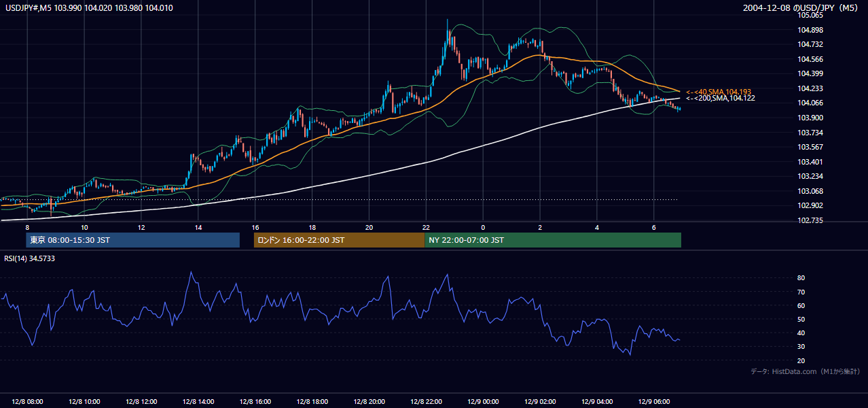This screenshot has height=408, width=868.
Task: Click hour tick 14 under price chart
Action: coord(198,227)
